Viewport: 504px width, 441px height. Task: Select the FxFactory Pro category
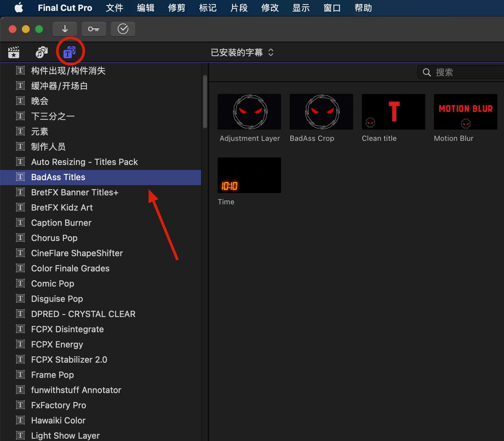(x=101, y=405)
